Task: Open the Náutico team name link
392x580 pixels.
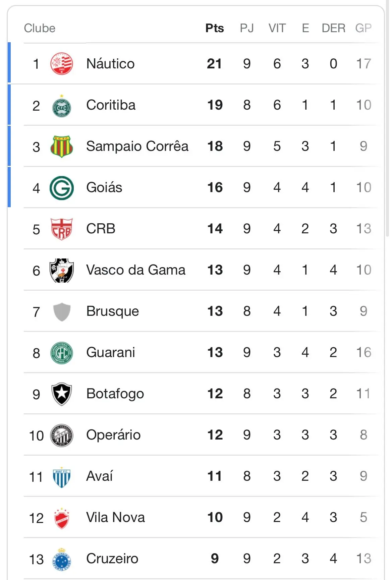Action: (110, 64)
